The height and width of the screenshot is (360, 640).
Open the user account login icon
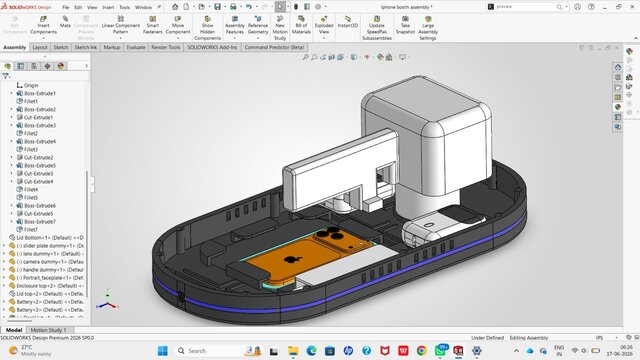point(578,7)
